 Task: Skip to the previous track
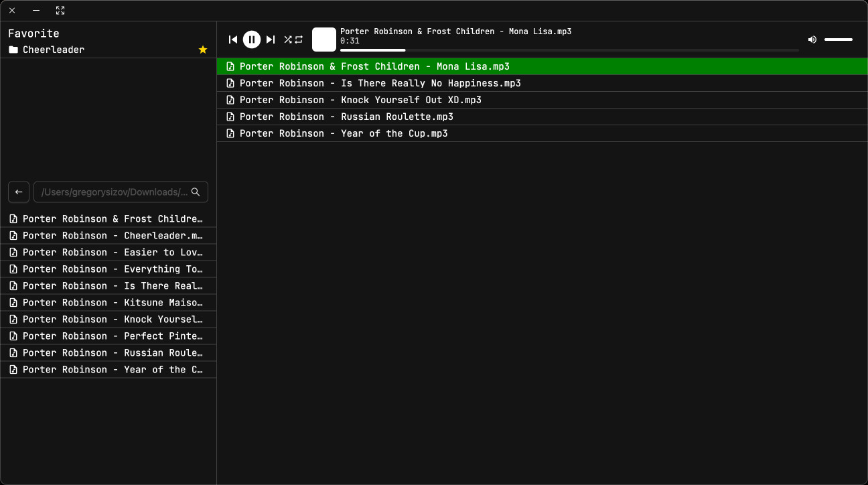click(x=233, y=40)
